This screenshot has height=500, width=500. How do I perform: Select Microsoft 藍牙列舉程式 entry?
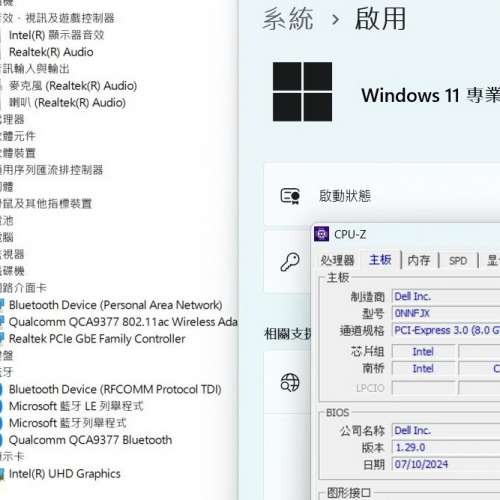pyautogui.click(x=68, y=423)
